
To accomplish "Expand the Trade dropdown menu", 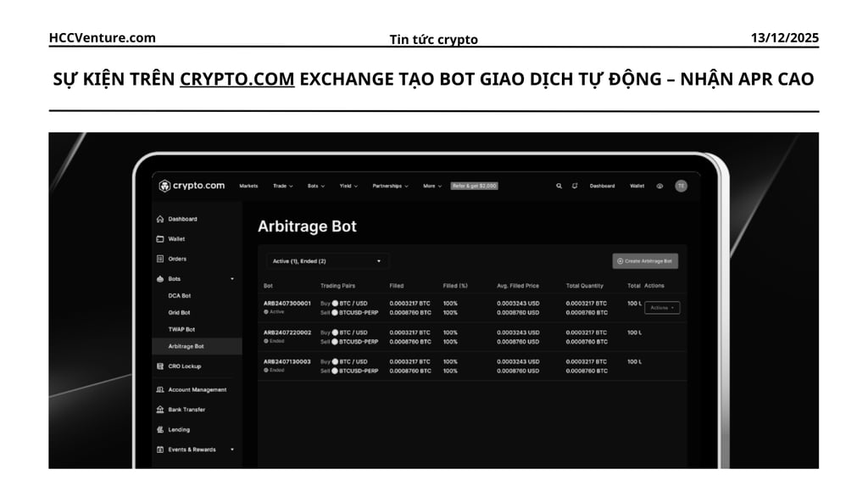I will pos(283,187).
